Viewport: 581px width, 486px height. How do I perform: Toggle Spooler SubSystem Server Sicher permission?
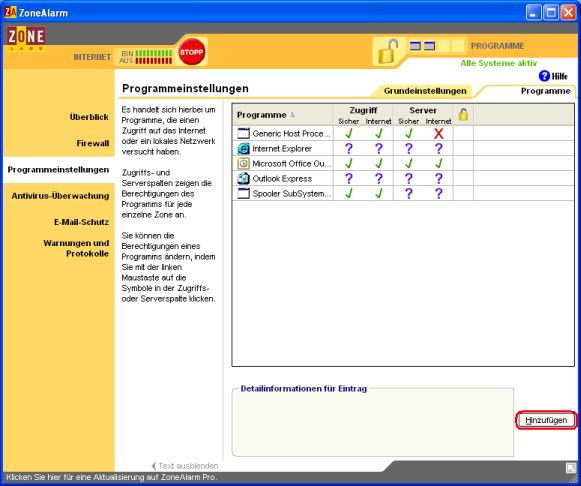pos(409,193)
